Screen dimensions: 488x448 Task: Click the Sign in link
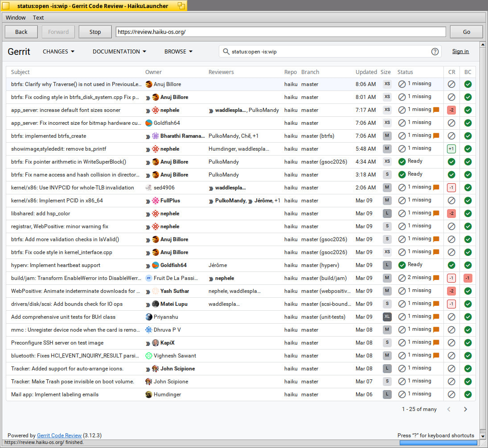460,52
